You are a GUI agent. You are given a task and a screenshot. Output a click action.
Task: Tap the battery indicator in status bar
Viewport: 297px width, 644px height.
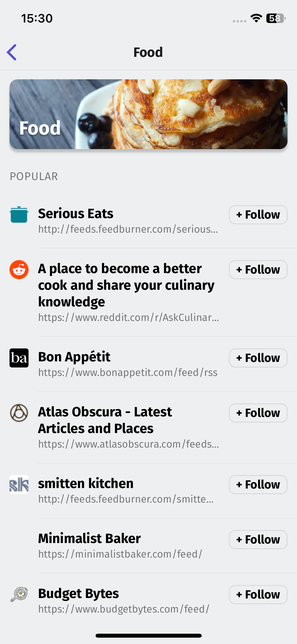coord(276,18)
